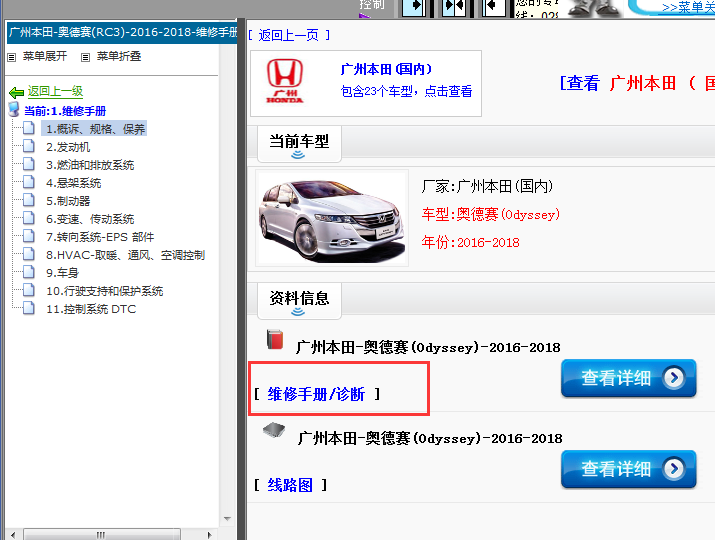Click the gray module icon above 线路图

point(274,430)
